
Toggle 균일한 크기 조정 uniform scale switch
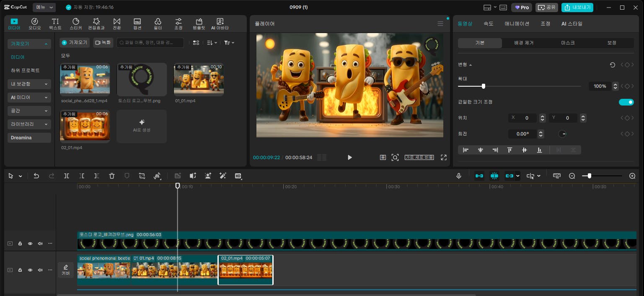626,102
